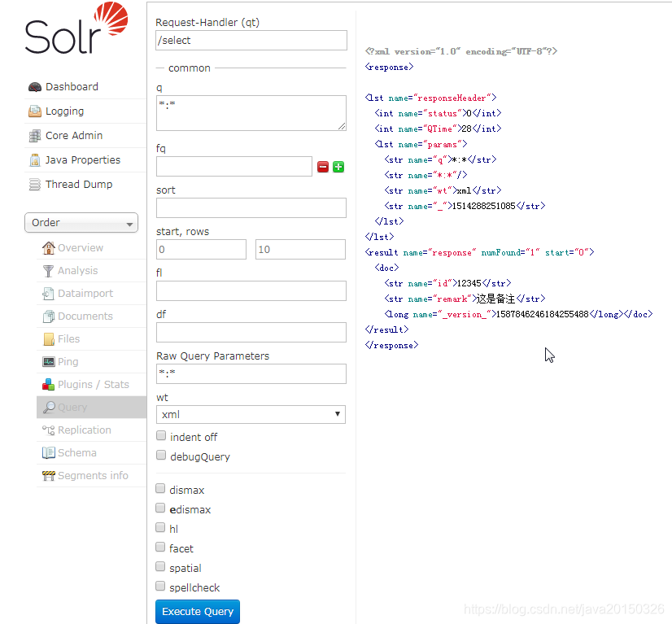Click the _version_ long value line

click(518, 314)
